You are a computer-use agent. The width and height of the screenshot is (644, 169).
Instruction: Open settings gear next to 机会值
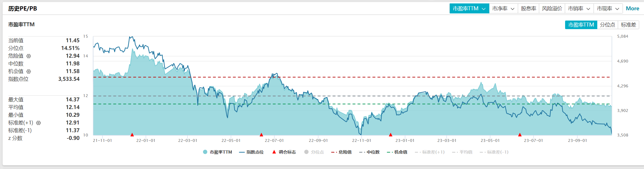pyautogui.click(x=28, y=72)
